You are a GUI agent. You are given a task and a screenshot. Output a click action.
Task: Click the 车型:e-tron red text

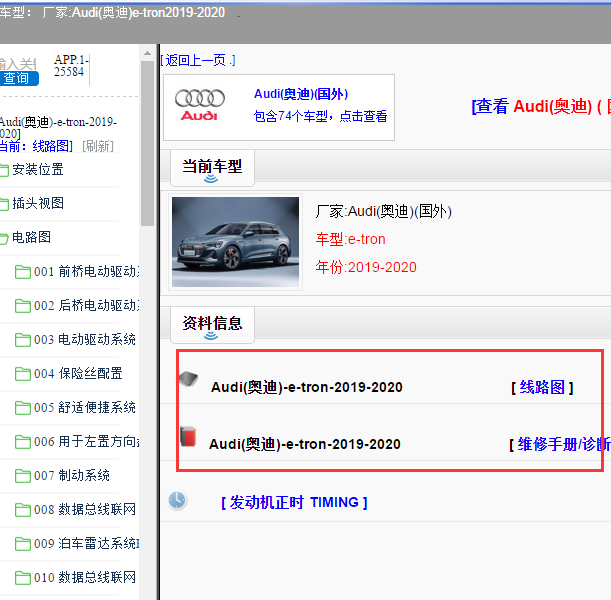[x=350, y=239]
